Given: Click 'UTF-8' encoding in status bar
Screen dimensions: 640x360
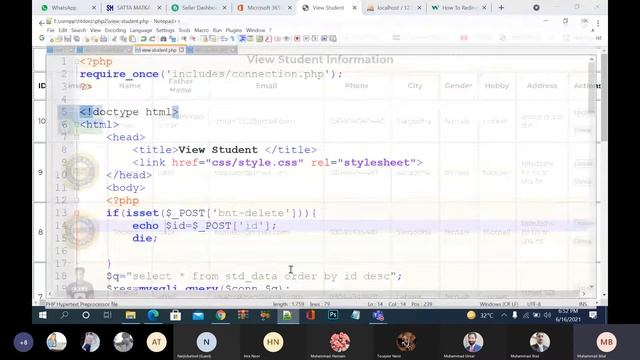Looking at the screenshot, I should point(533,304).
